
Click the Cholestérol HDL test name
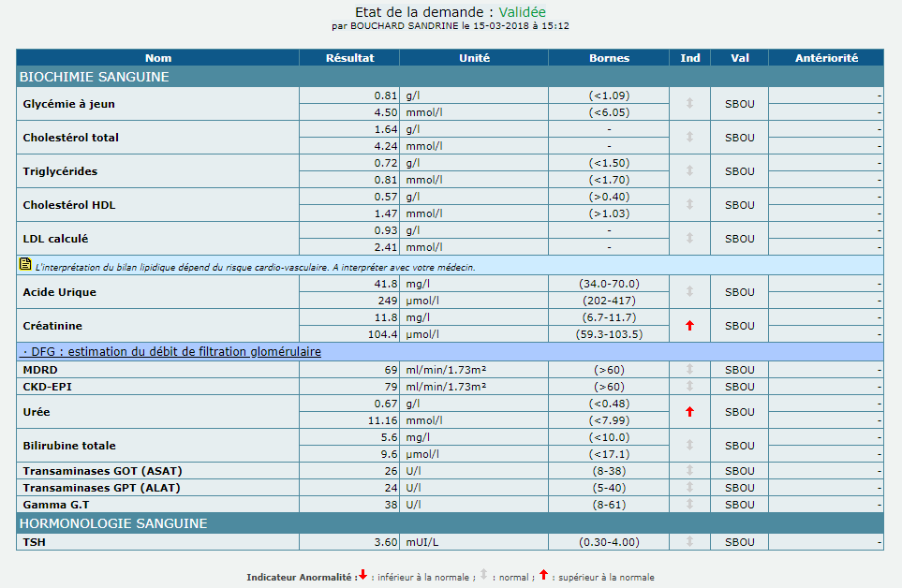[69, 205]
